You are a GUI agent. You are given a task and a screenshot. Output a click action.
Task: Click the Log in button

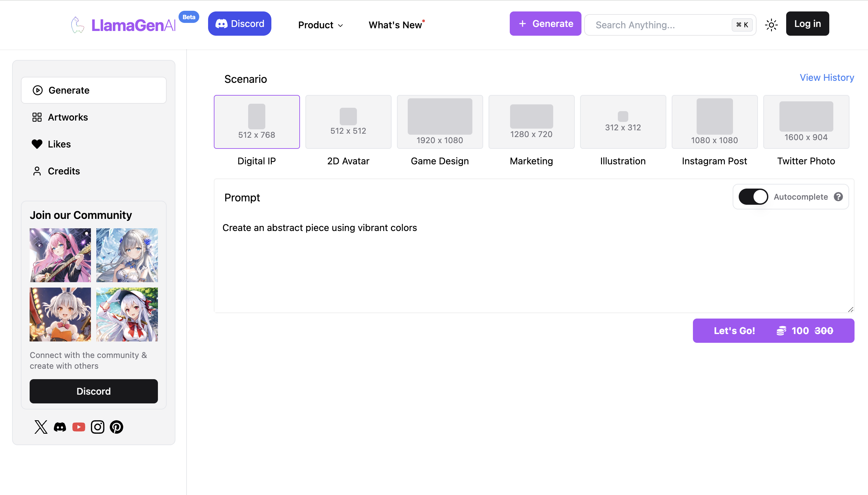808,23
